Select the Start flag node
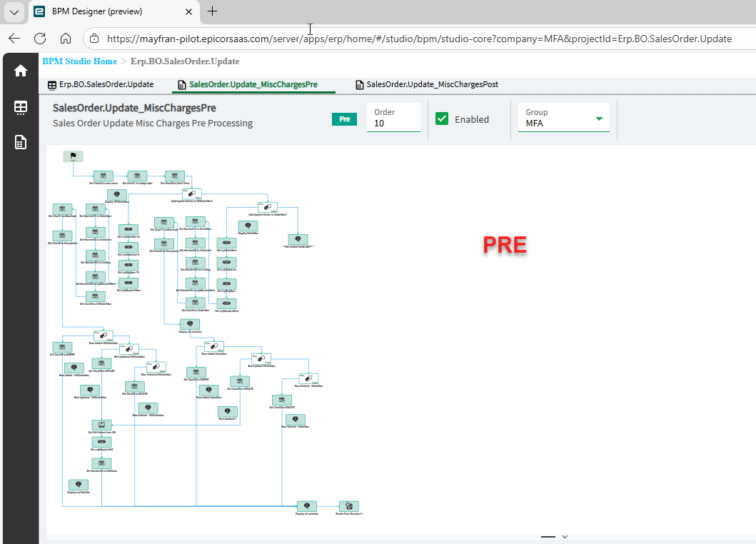The width and height of the screenshot is (756, 544). point(74,156)
